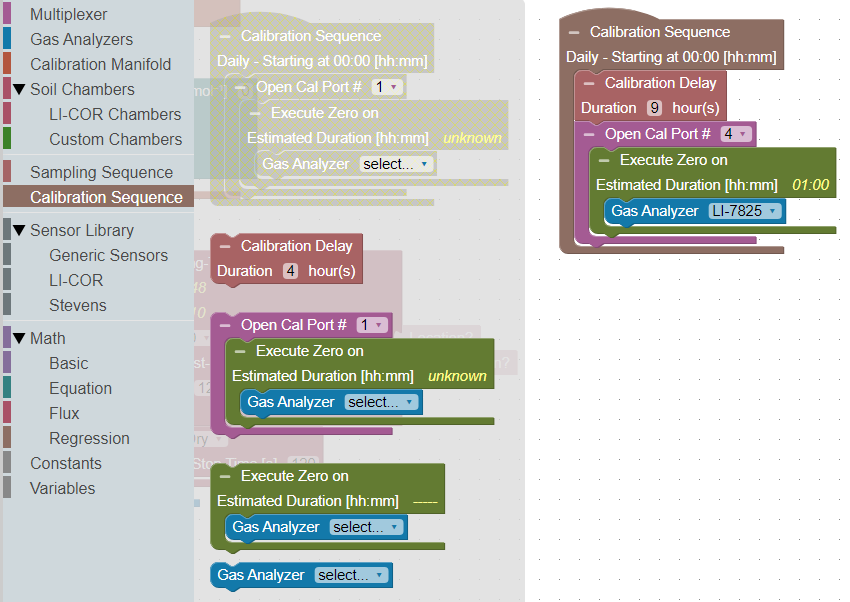
Task: Collapse the bottom standalone Execute Zero on block
Action: coord(226,477)
